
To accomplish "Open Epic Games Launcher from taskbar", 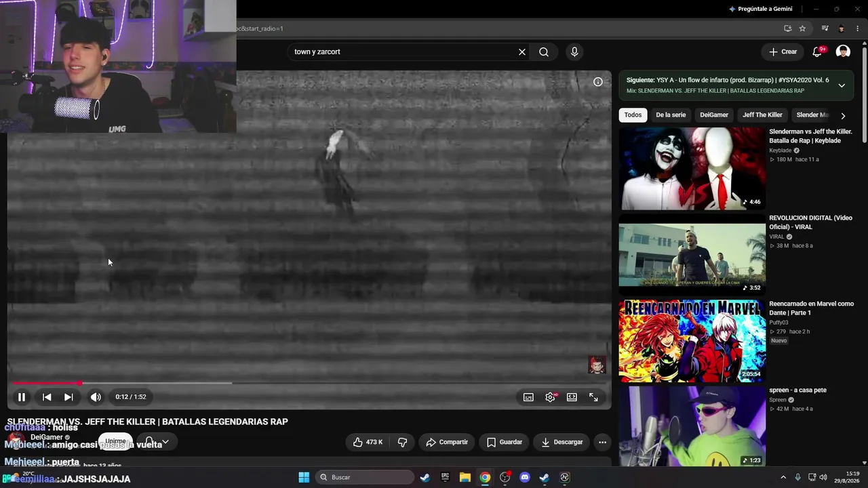I will pos(445,477).
